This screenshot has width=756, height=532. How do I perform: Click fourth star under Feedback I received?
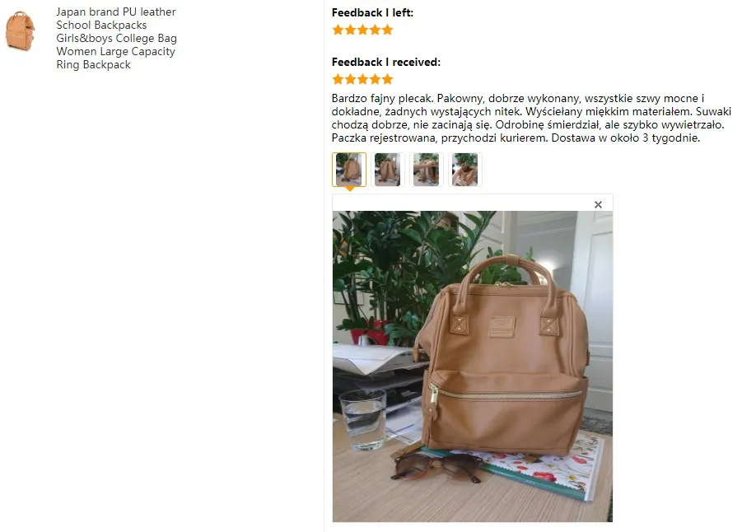point(375,79)
